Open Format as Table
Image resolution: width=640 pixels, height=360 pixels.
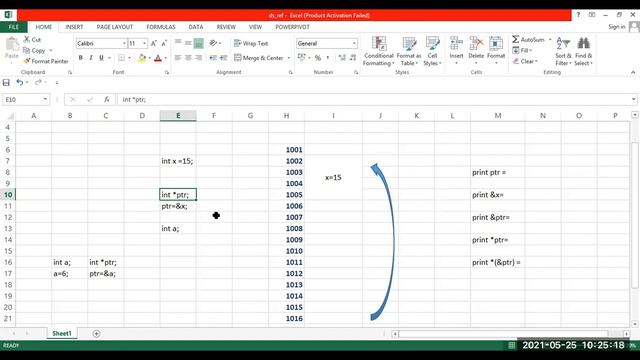(409, 51)
